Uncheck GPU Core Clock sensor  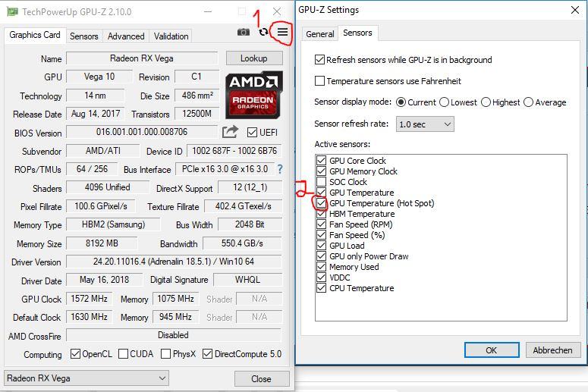pos(322,161)
